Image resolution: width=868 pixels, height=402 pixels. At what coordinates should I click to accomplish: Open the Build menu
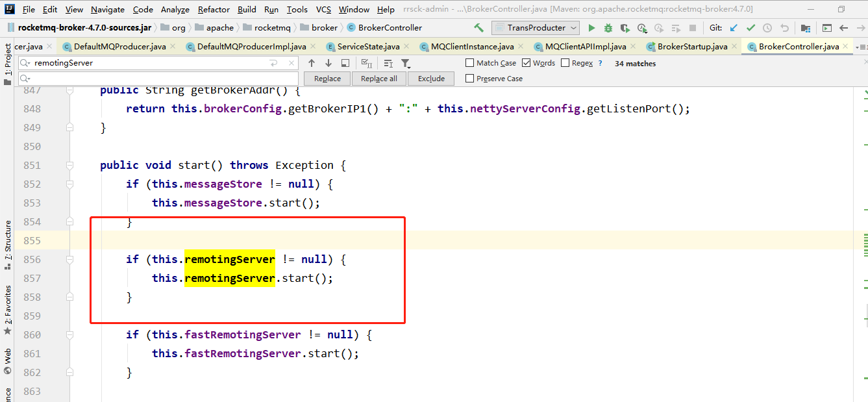coord(247,9)
